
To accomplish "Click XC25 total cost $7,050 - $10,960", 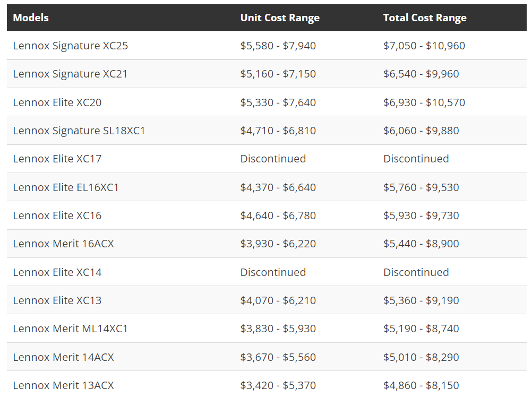I will coord(424,46).
